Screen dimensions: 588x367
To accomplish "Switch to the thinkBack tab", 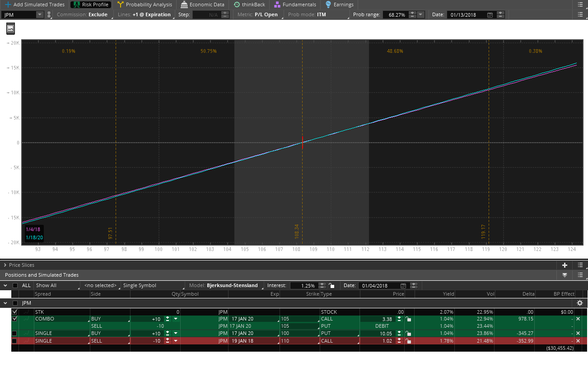I will pyautogui.click(x=249, y=5).
